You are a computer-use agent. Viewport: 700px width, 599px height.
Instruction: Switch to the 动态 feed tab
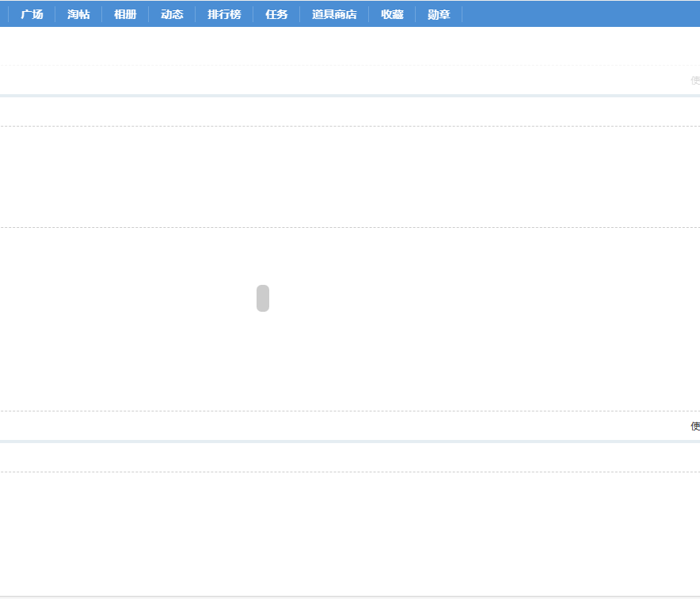(x=172, y=14)
